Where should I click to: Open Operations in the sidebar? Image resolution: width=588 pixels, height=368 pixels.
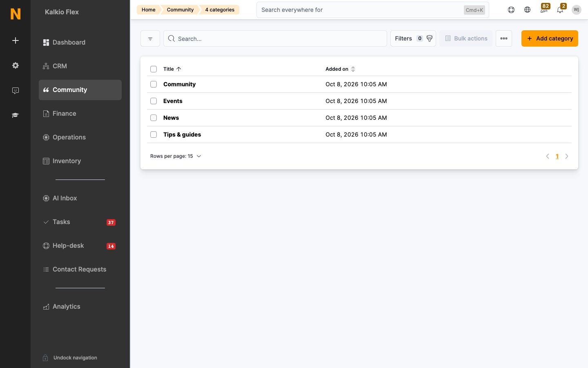pos(80,137)
